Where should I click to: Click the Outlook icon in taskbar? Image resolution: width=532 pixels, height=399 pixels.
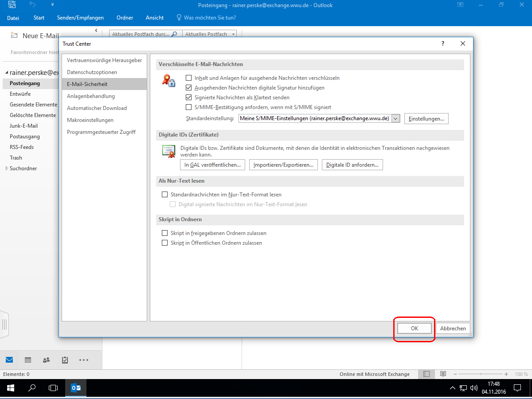coord(76,388)
